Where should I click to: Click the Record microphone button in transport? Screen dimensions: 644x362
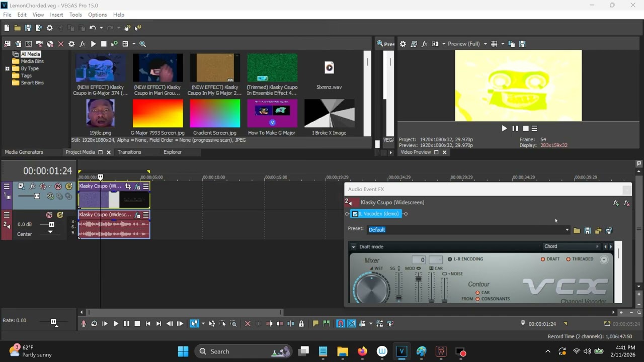click(x=84, y=324)
